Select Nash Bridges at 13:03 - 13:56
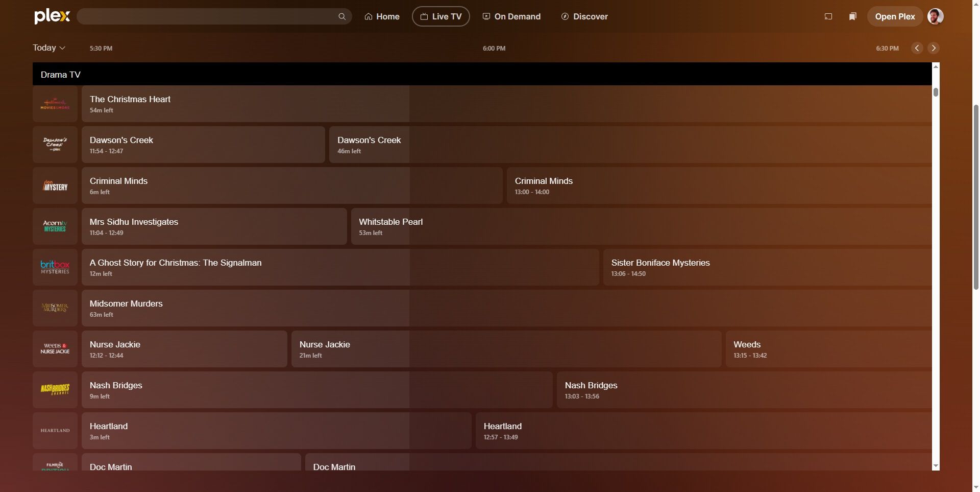Viewport: 980px width, 492px height. coord(744,390)
